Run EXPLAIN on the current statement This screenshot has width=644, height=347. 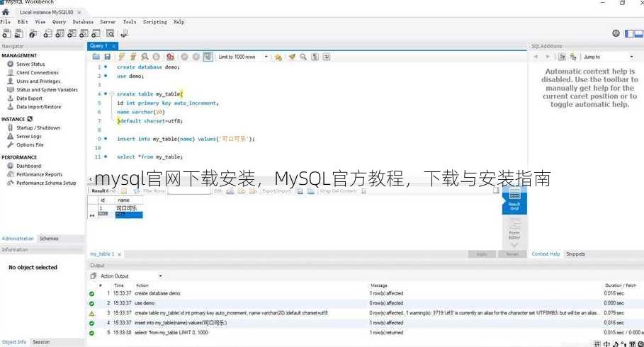click(145, 57)
